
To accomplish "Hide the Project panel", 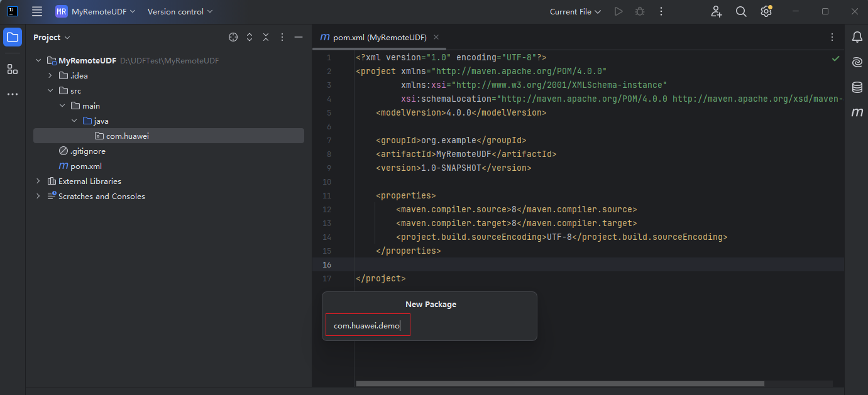I will [299, 37].
